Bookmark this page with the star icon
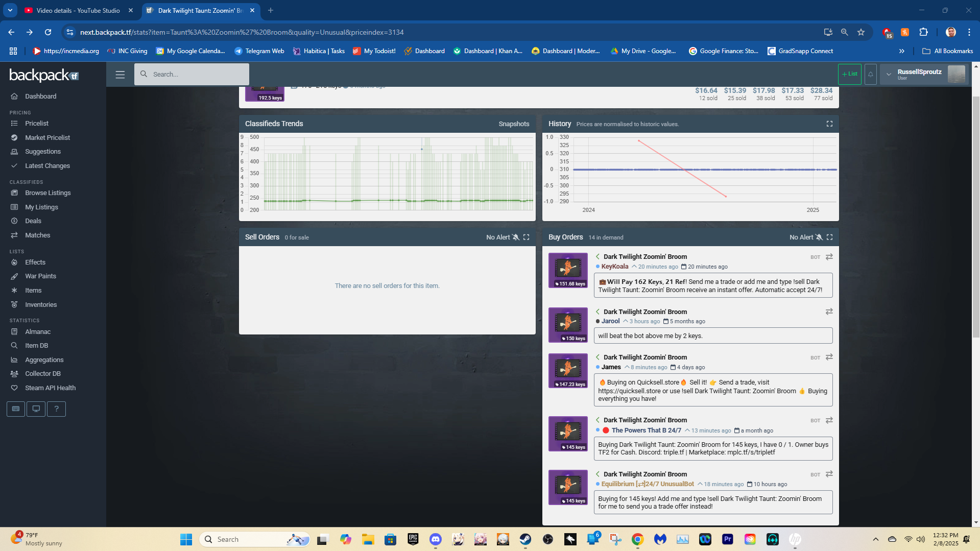 pos(861,32)
